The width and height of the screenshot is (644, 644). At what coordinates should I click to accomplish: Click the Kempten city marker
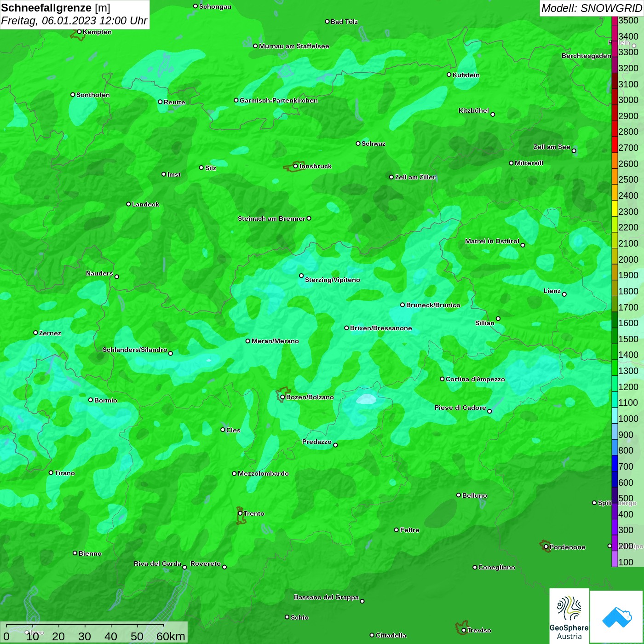tap(79, 32)
